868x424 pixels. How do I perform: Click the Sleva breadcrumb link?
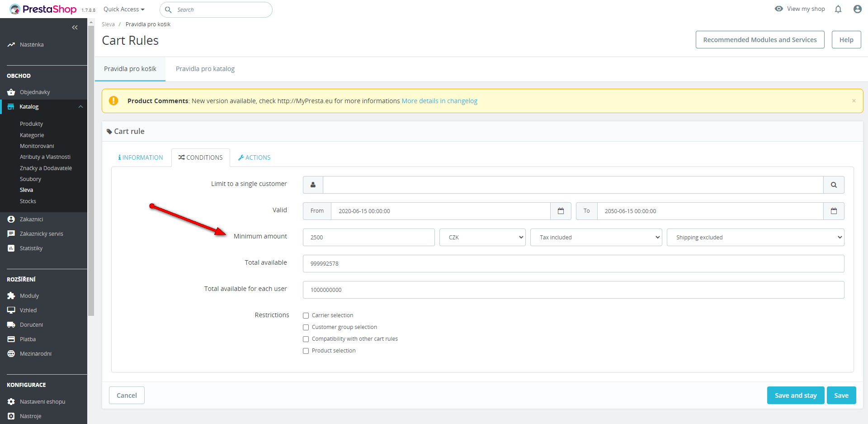pyautogui.click(x=108, y=24)
